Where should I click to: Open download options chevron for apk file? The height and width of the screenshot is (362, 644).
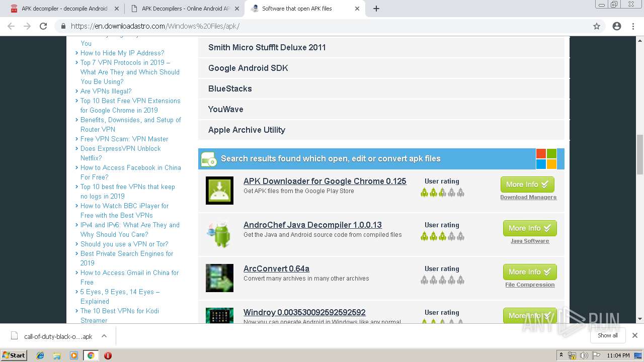pyautogui.click(x=104, y=336)
